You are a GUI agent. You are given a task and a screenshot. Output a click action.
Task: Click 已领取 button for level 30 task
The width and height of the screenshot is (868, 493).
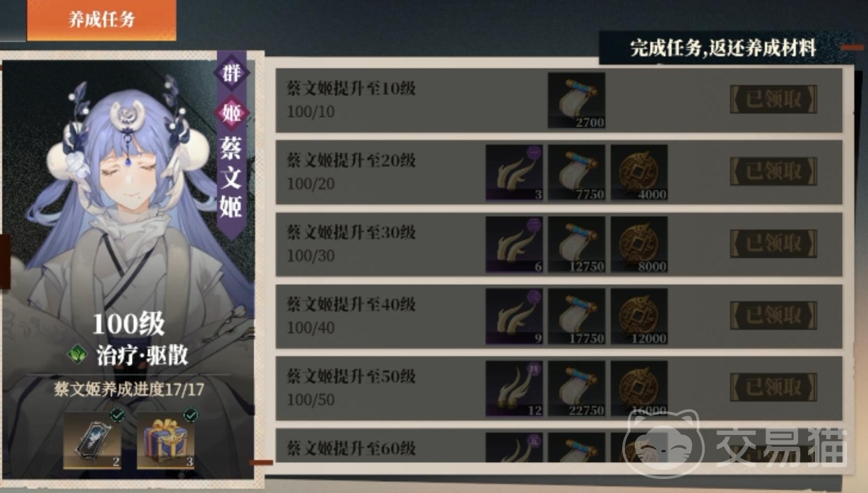click(x=773, y=244)
